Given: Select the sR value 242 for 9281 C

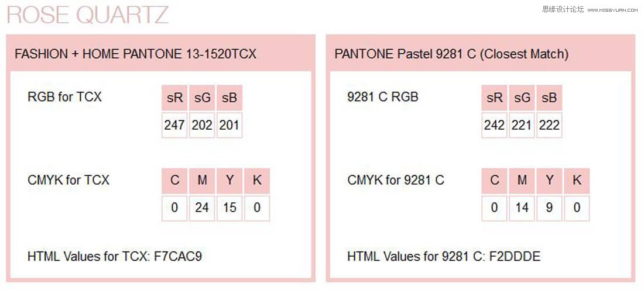Looking at the screenshot, I should coord(495,125).
